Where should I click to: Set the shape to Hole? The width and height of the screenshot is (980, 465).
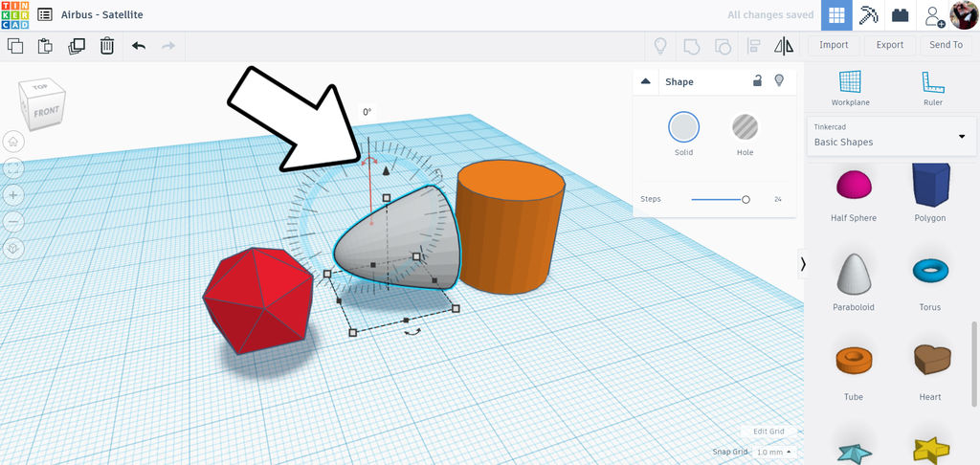tap(745, 127)
